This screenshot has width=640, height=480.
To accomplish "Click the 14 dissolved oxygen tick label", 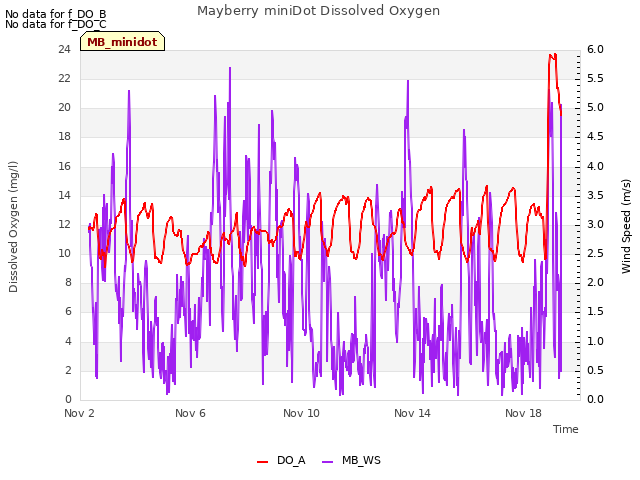I will click(64, 196).
